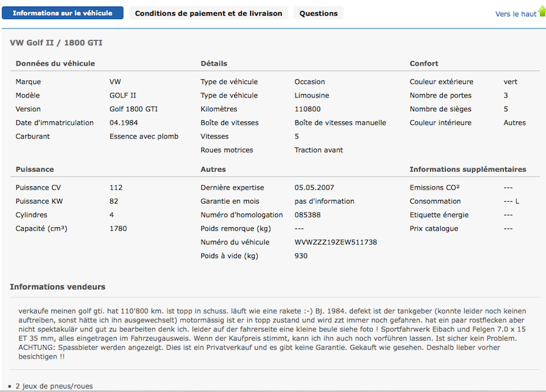
Task: Select the Poids remorque (kg) label
Action: 235,228
